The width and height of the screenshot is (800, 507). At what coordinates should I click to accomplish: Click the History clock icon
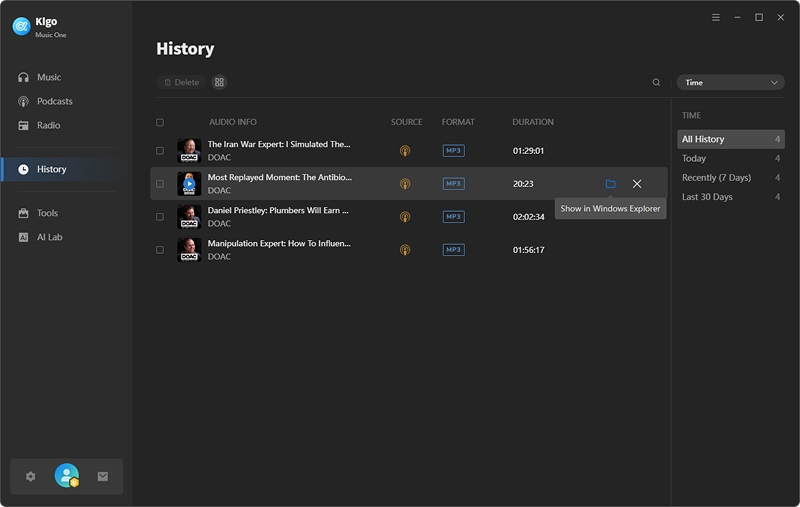pos(23,169)
